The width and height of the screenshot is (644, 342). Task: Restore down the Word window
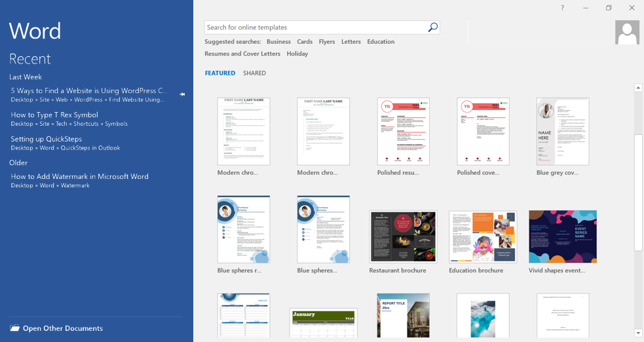click(x=609, y=8)
